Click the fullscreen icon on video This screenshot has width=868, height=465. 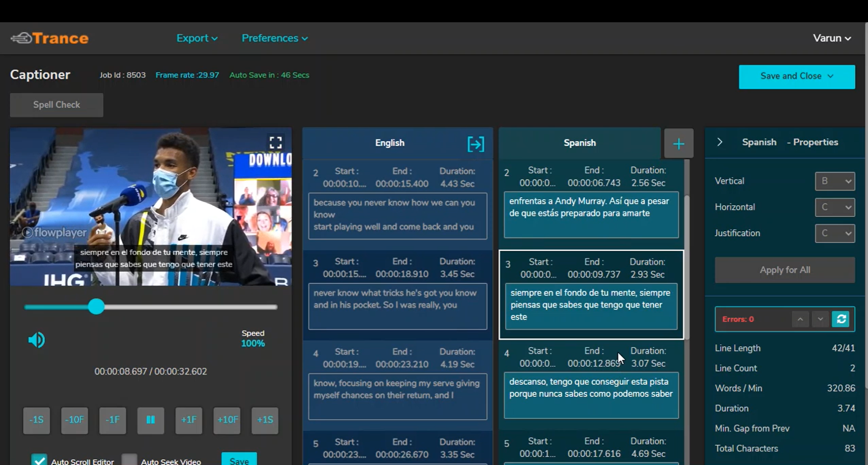[x=275, y=143]
